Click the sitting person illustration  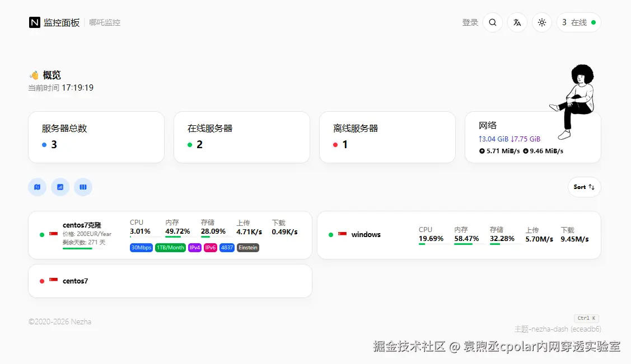point(573,101)
